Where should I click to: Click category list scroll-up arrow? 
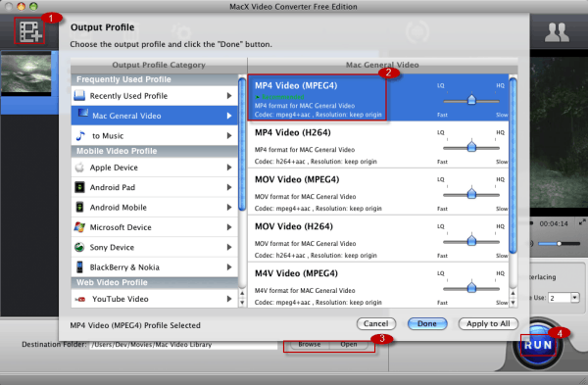[x=242, y=293]
